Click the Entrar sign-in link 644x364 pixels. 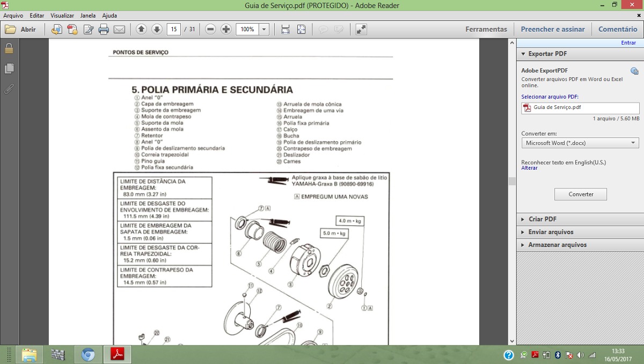point(628,42)
